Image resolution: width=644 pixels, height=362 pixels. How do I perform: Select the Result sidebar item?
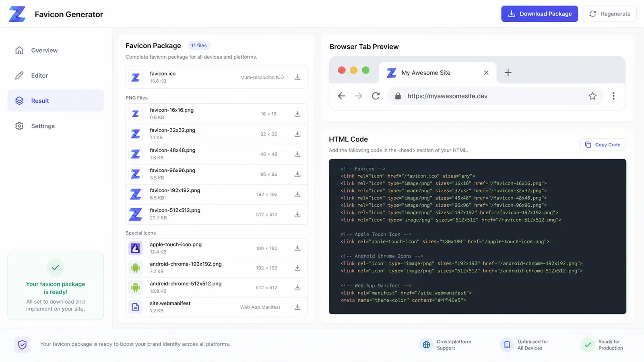coord(56,101)
